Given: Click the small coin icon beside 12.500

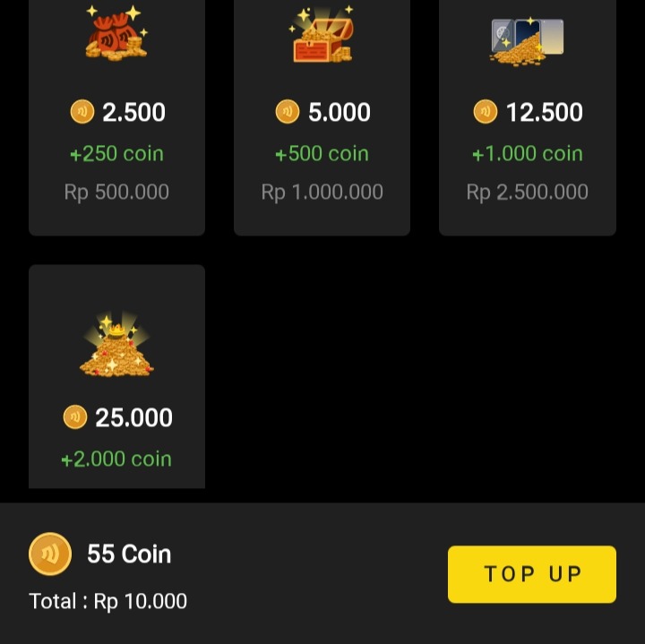Looking at the screenshot, I should (x=485, y=112).
